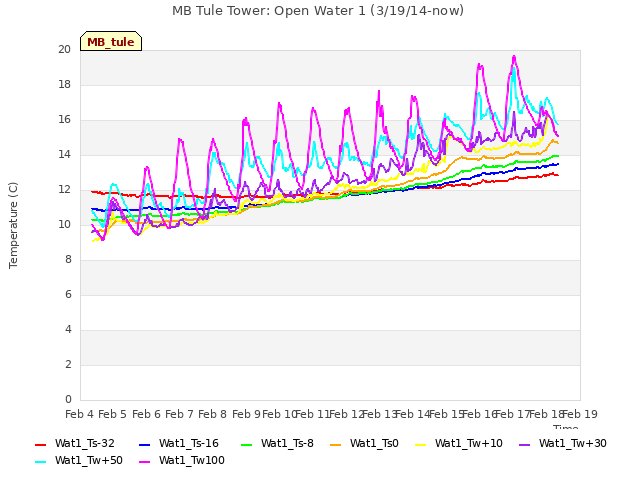Click the yellow Wat1_Tw+10 legend swatch
The width and height of the screenshot is (640, 480).
(421, 444)
